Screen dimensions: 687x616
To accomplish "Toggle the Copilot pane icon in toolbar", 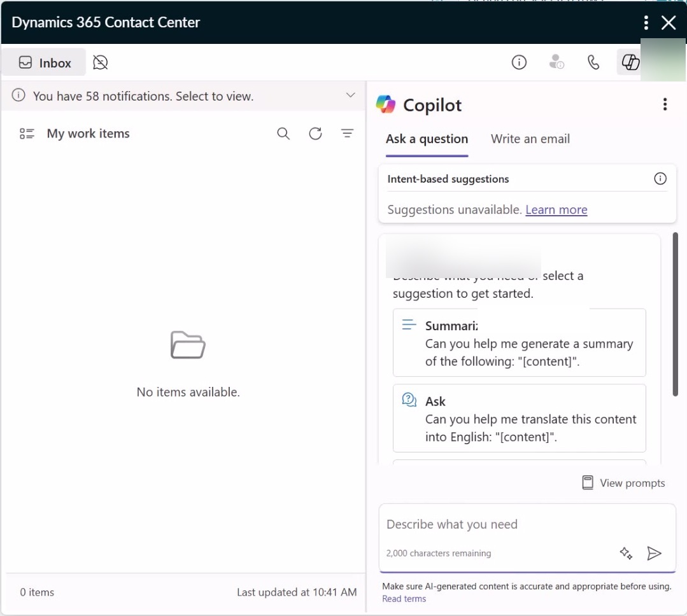I will tap(630, 62).
